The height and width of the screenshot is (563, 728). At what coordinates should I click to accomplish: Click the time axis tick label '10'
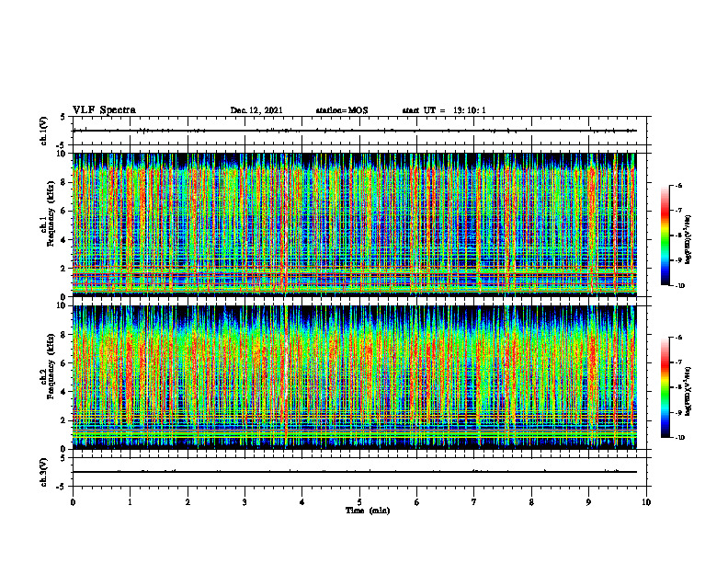(x=646, y=502)
